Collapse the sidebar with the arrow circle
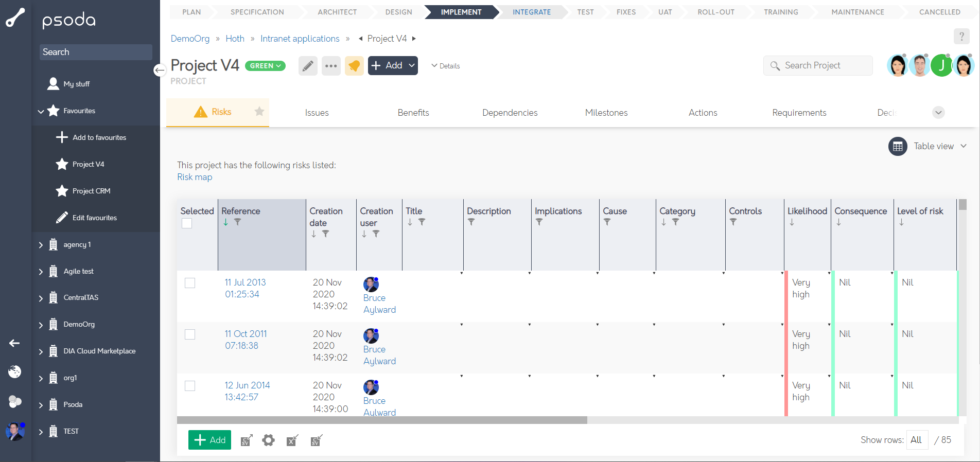Viewport: 980px width, 462px height. point(160,70)
